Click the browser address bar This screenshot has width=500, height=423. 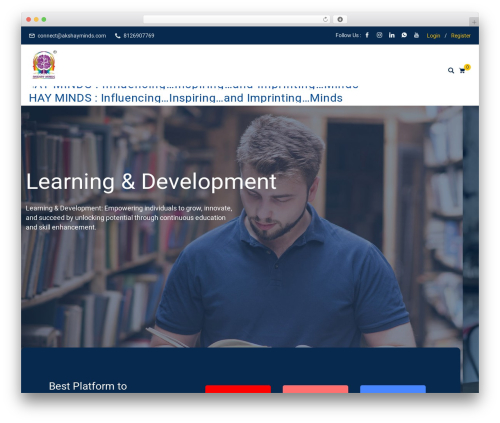(237, 19)
